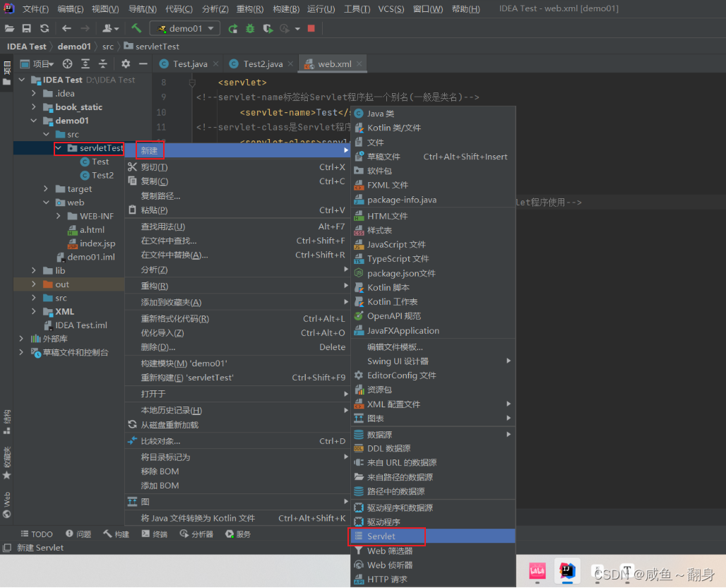Open project panel settings gear icon
726x588 pixels.
pos(126,64)
